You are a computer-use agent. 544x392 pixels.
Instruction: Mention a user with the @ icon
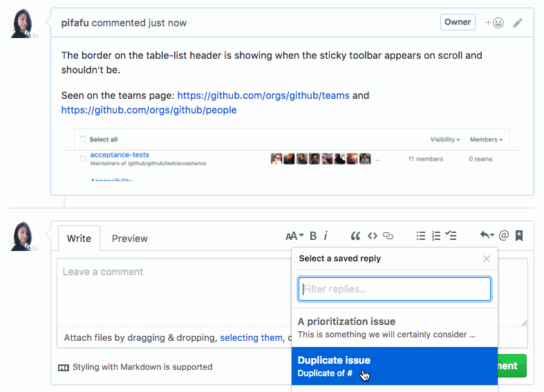point(503,236)
